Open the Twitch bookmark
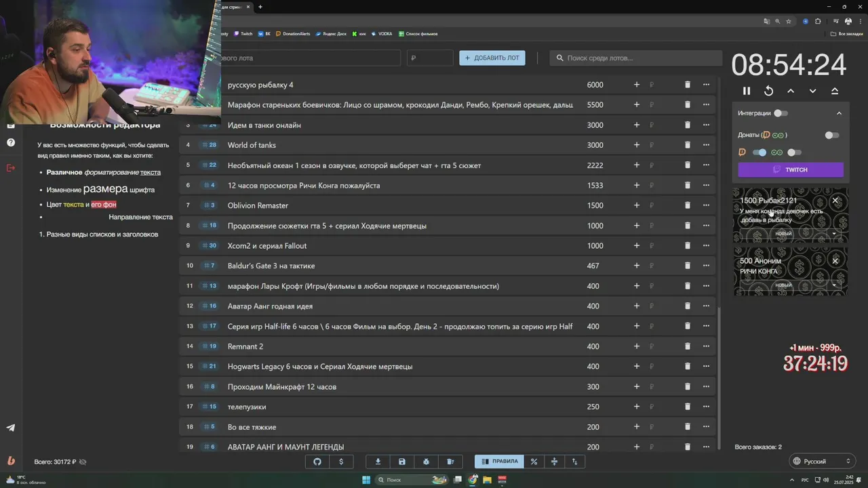This screenshot has width=868, height=488. [243, 34]
